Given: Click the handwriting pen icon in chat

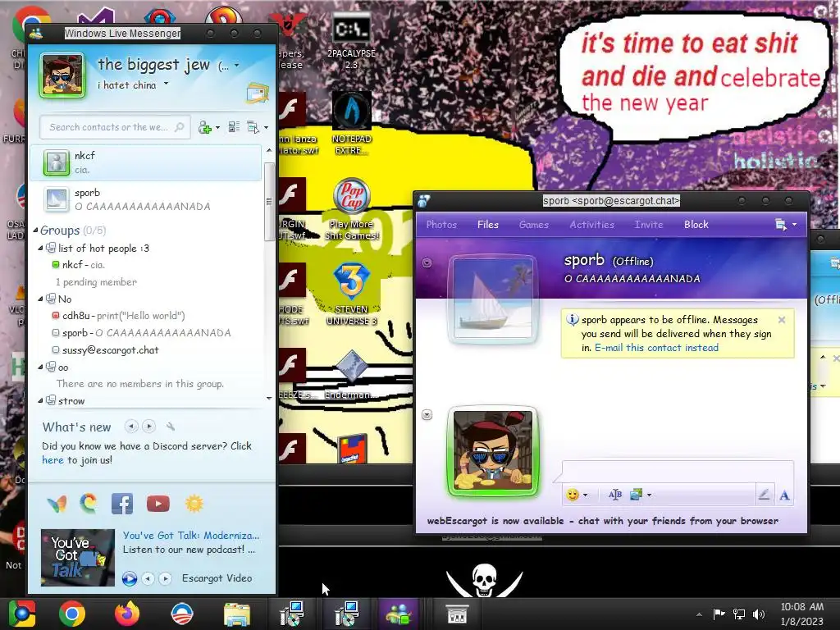Looking at the screenshot, I should [764, 495].
